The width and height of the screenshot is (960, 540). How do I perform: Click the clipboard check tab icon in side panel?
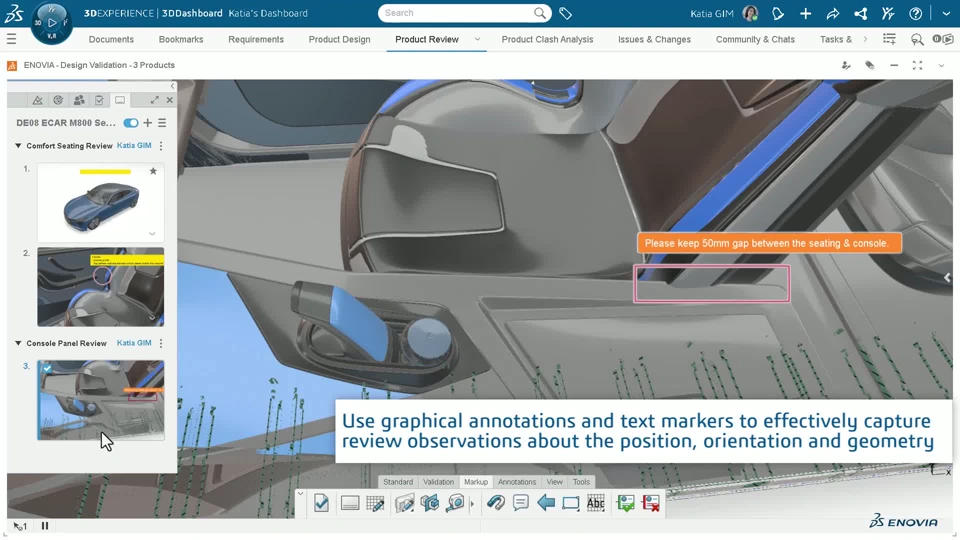[99, 100]
